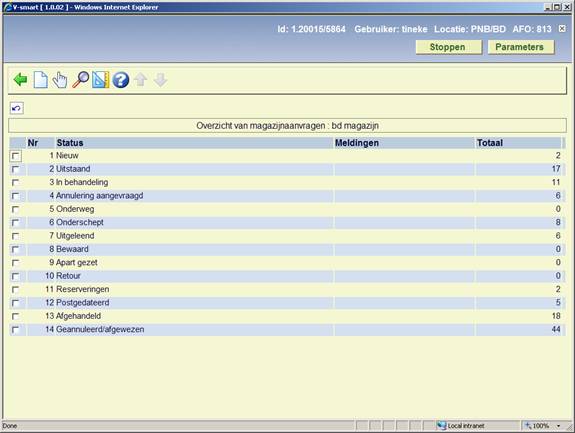Screen dimensions: 575x433
Task: Click the Stoppen button
Action: click(x=448, y=47)
